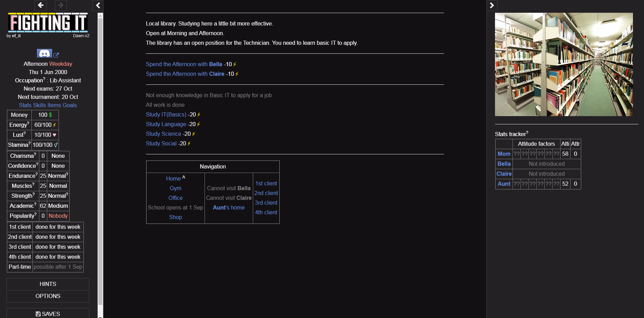Open Mom's entry in the Stats tracker
The width and height of the screenshot is (644, 318).
[x=504, y=154]
